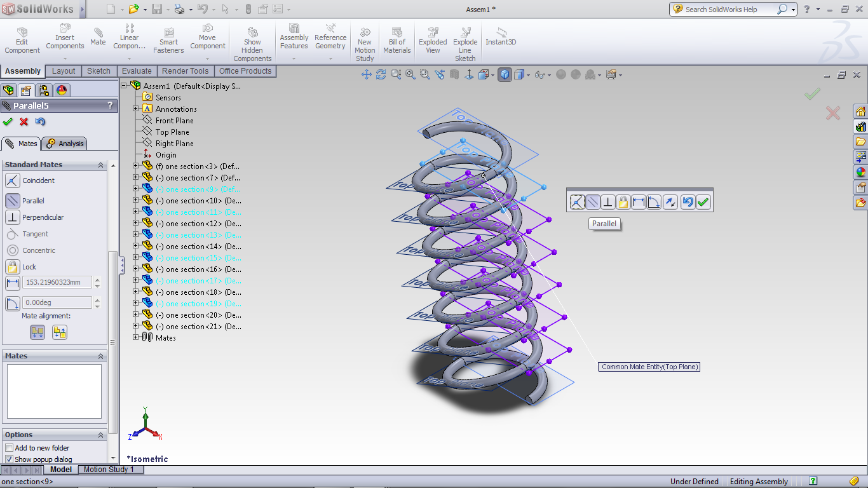The height and width of the screenshot is (488, 868).
Task: Click the angle value field 0.00deg
Action: click(57, 303)
